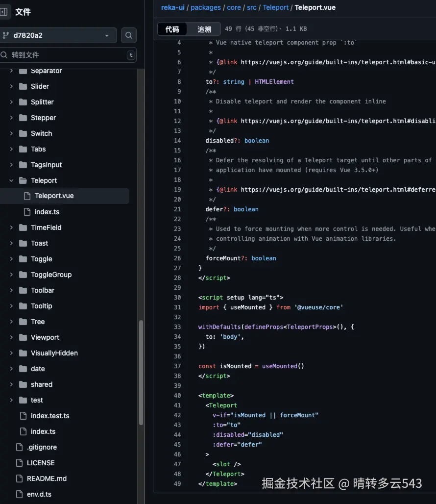Switch to the 代码 tab

(x=172, y=29)
